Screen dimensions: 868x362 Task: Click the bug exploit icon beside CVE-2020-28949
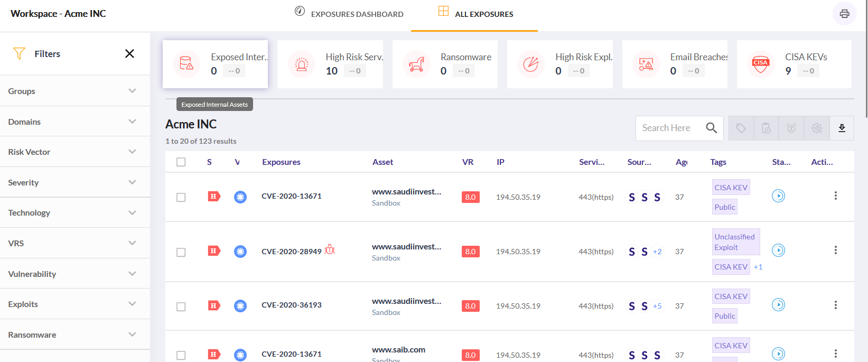click(330, 249)
